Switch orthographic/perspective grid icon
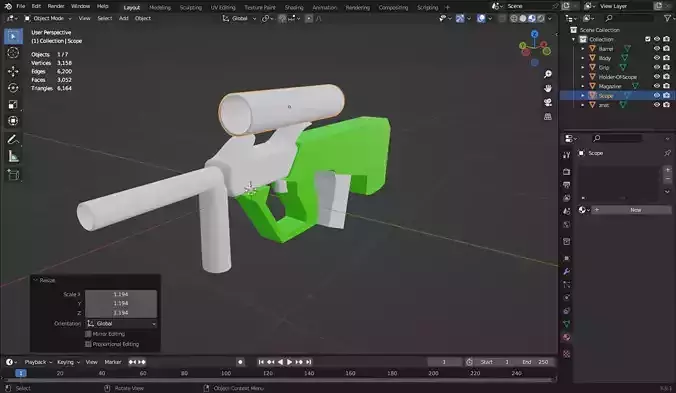The width and height of the screenshot is (676, 393). 548,117
